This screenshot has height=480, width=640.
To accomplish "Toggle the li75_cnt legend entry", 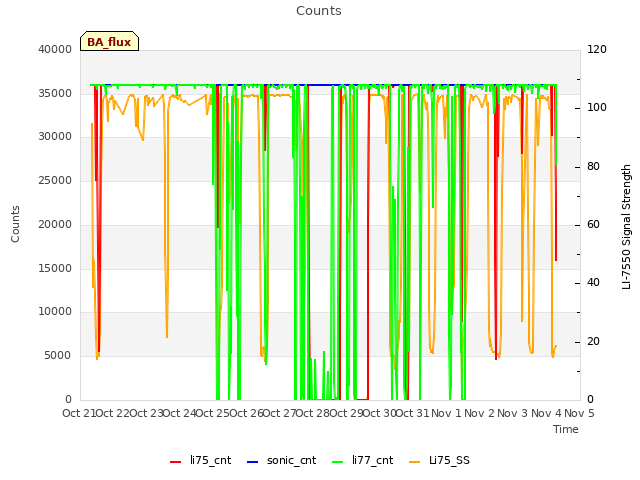I will tap(200, 460).
